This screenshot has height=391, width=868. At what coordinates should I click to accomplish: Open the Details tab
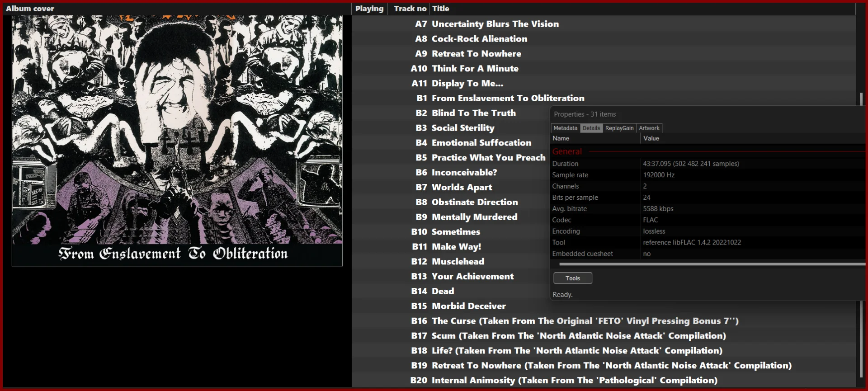pos(591,128)
